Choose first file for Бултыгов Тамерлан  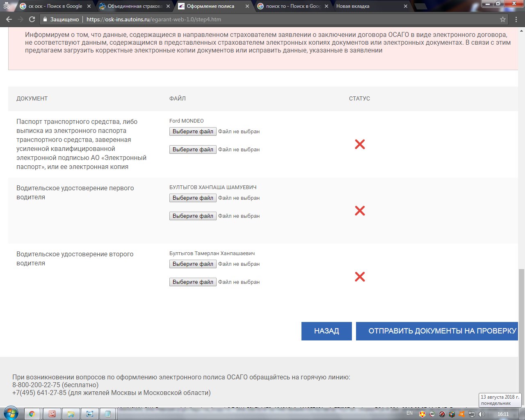193,264
